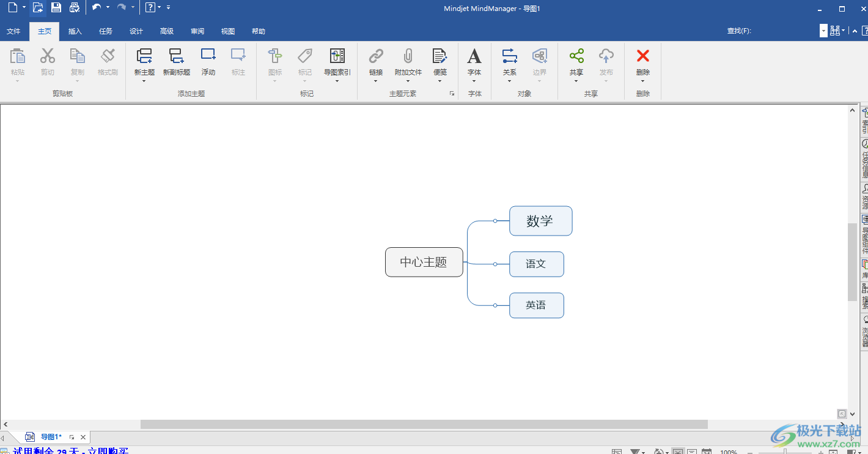Expand the 导图索引 dropdown arrow
The width and height of the screenshot is (868, 454).
(337, 81)
